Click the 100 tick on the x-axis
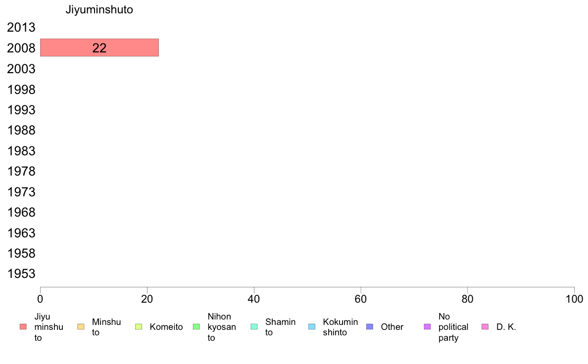Screen dimensions: 588x364 pos(574,299)
